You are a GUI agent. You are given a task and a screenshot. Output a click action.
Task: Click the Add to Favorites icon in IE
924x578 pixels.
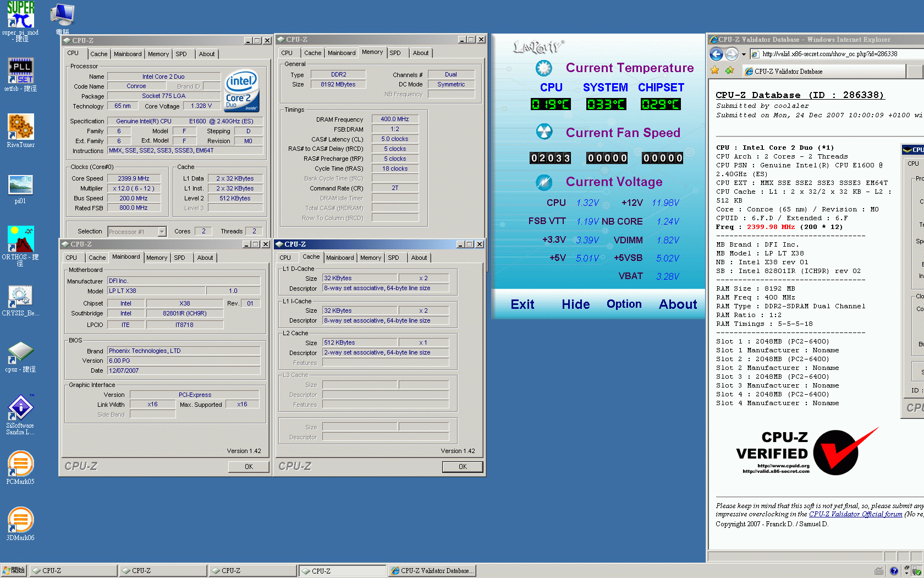pyautogui.click(x=730, y=70)
